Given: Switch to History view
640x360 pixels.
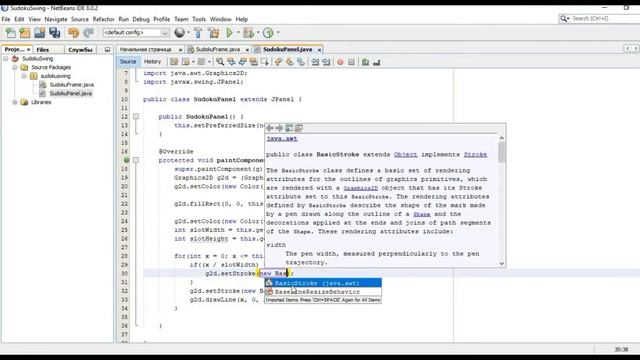Looking at the screenshot, I should point(152,62).
